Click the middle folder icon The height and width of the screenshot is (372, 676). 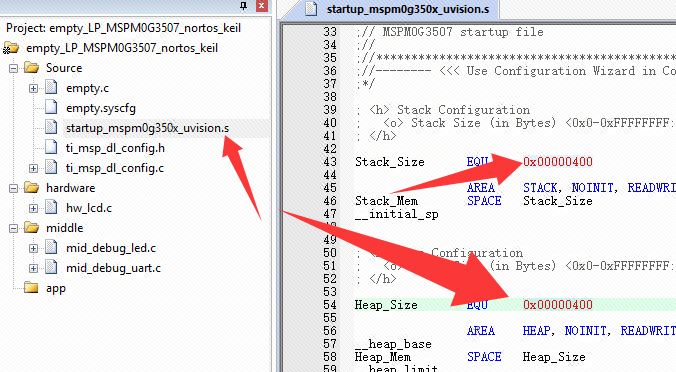(x=31, y=228)
